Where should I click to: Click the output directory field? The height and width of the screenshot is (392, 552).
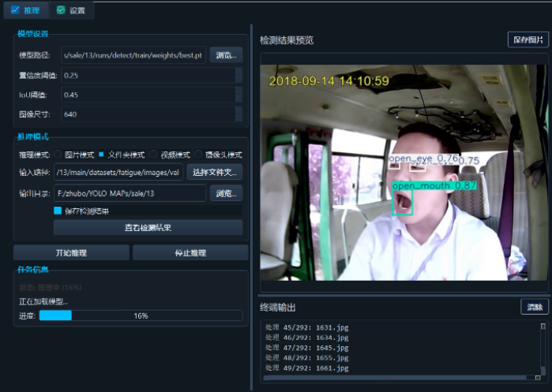(x=130, y=193)
